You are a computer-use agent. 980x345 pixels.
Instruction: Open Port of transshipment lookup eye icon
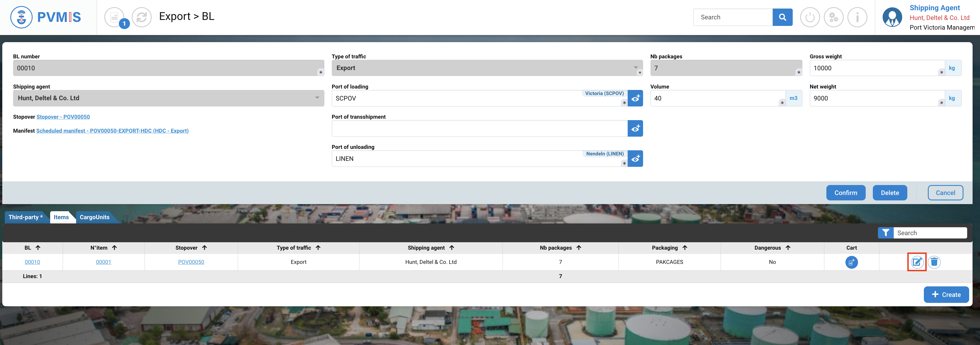click(635, 128)
